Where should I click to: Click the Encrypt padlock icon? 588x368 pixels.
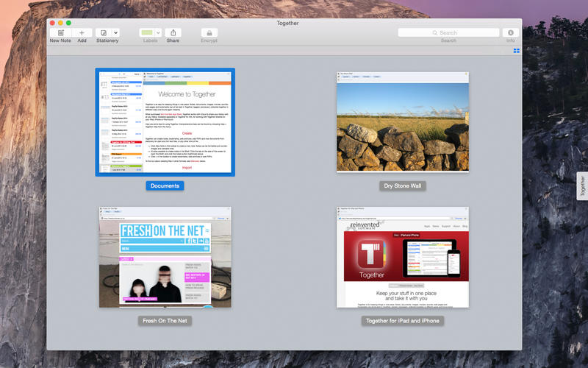point(209,32)
